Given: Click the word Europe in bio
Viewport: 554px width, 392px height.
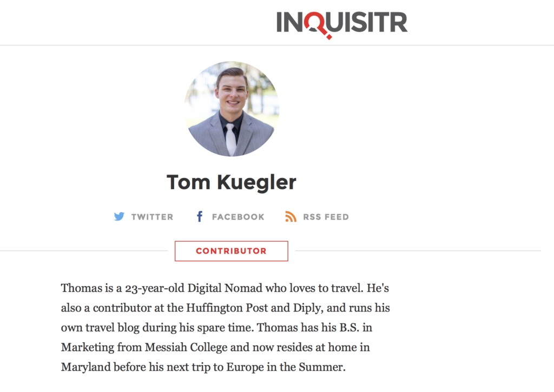Looking at the screenshot, I should [245, 367].
